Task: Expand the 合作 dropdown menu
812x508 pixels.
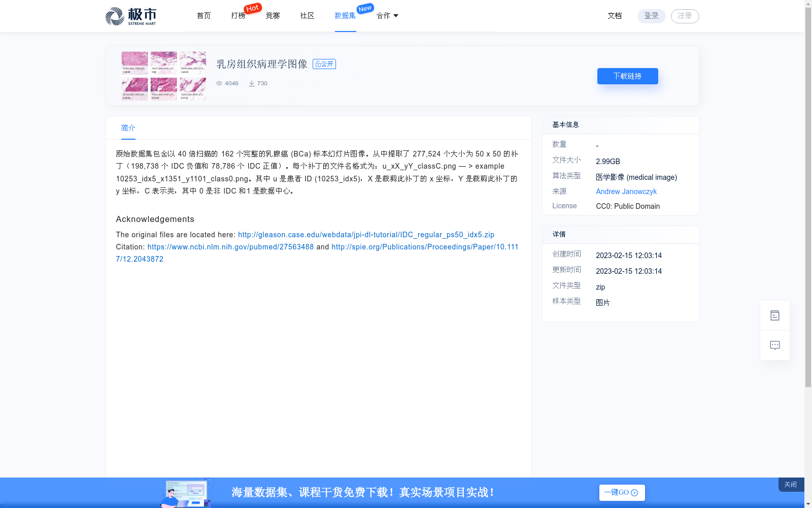Action: [387, 16]
